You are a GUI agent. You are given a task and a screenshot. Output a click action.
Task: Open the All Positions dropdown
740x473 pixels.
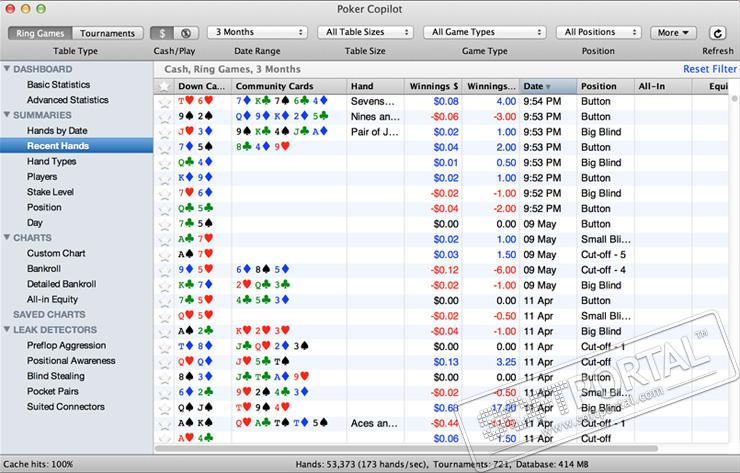598,32
